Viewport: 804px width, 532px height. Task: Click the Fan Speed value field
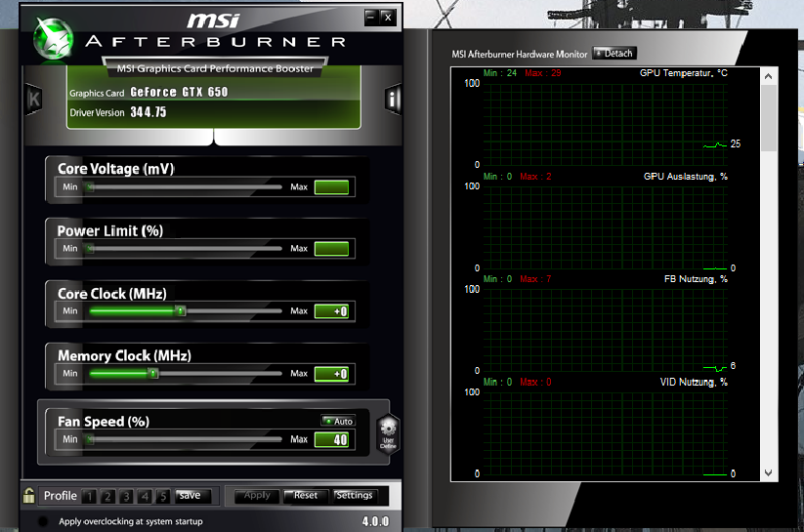tap(331, 439)
